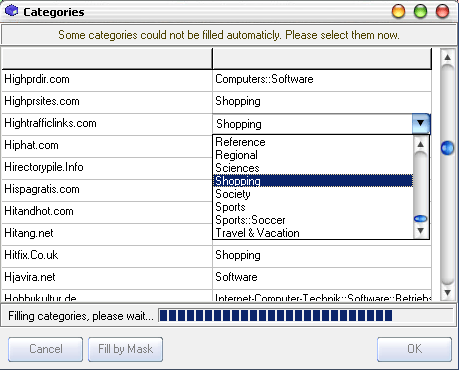Click the Shopping cell for Highprsites.com

tap(322, 102)
